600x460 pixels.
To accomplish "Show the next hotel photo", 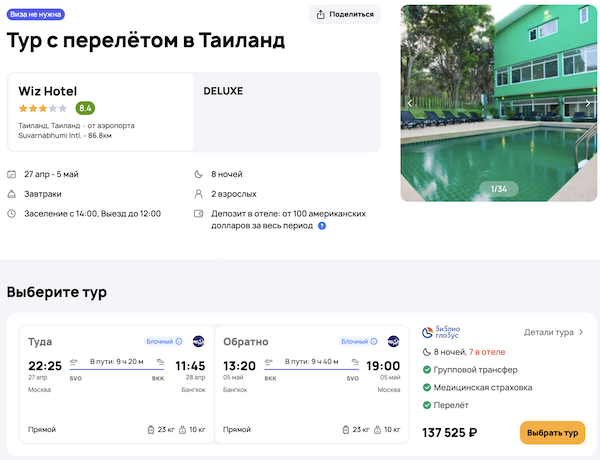I will point(587,103).
